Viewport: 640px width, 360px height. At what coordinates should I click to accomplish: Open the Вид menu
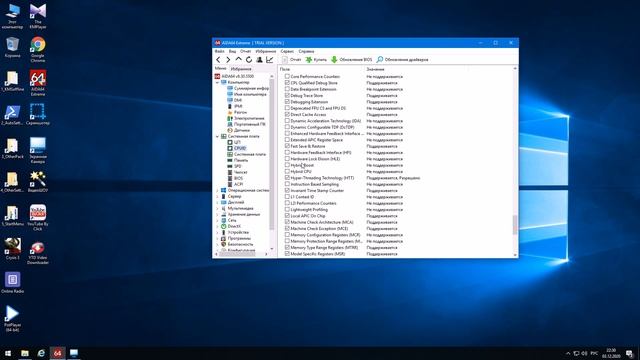(x=232, y=51)
